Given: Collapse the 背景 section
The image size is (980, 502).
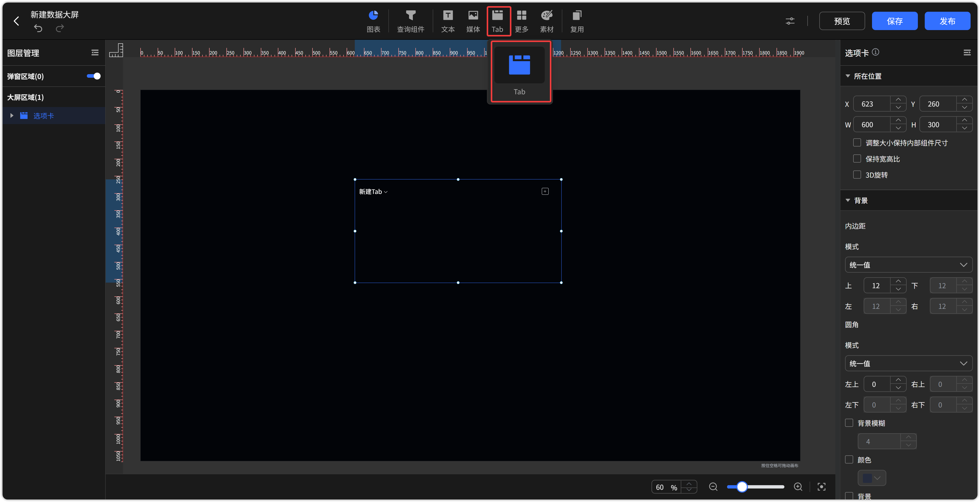Looking at the screenshot, I should pos(848,200).
